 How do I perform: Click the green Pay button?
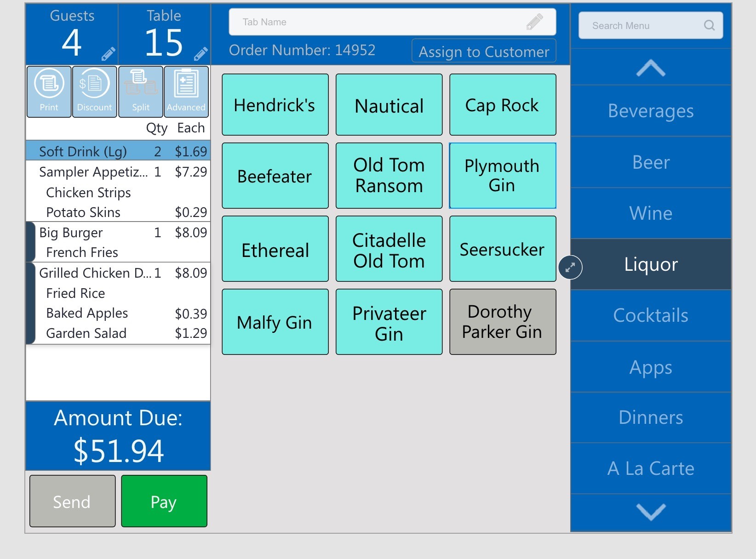164,501
